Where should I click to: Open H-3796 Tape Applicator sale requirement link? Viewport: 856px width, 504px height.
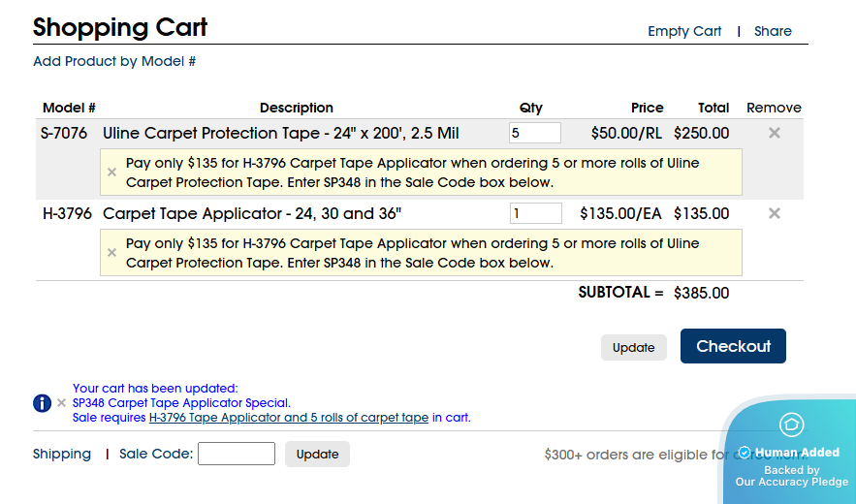pos(288,418)
